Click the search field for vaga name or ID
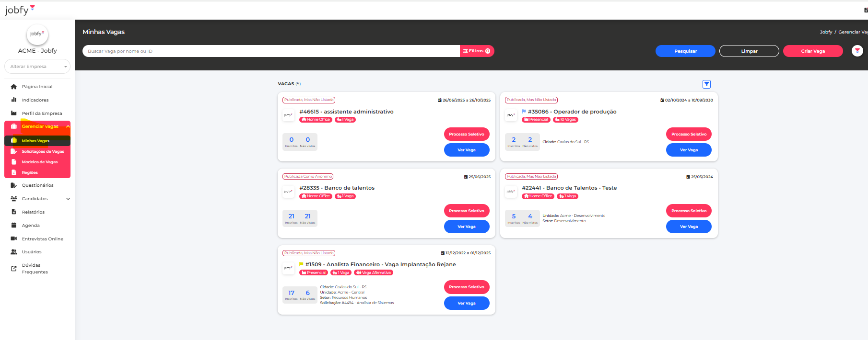 tap(271, 51)
